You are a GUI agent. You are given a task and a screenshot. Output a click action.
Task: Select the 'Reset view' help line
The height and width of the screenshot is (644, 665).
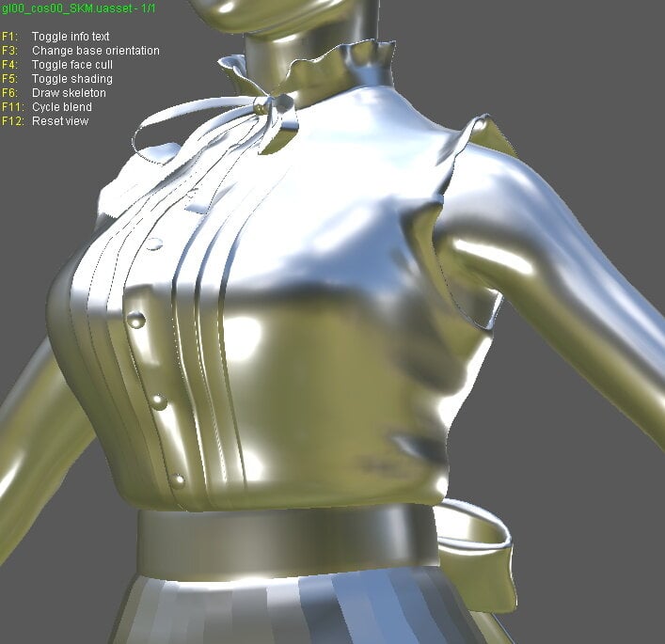60,121
